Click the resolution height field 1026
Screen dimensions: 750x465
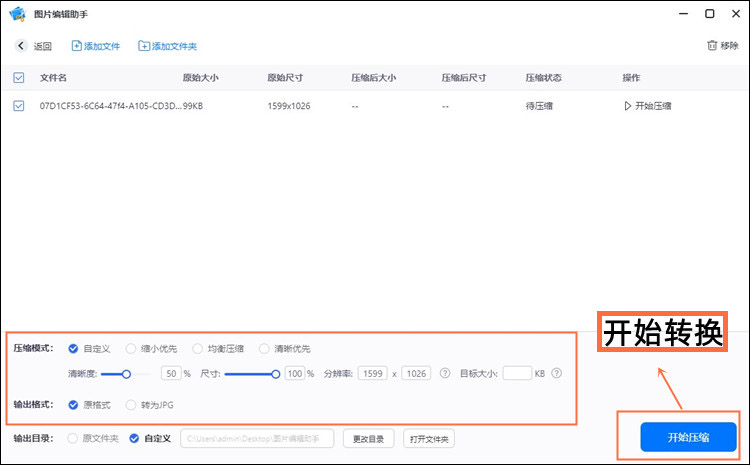pos(416,373)
